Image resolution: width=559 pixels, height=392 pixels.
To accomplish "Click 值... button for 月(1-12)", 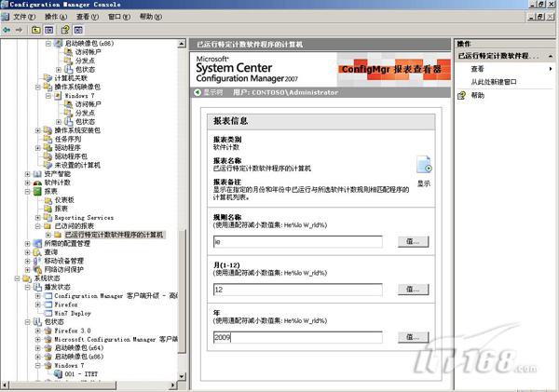I will pos(413,290).
